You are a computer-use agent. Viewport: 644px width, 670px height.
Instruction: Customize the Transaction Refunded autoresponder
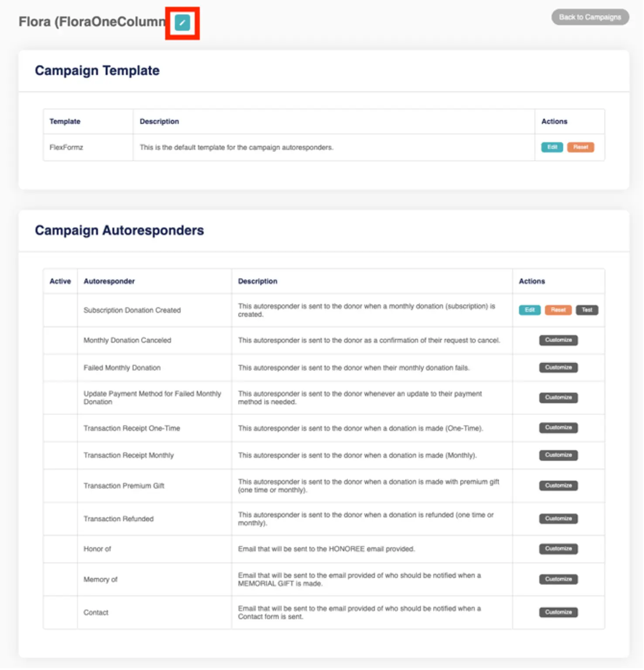tap(558, 519)
